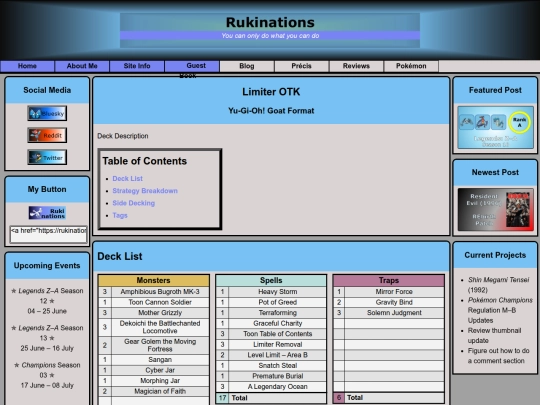Click the Monsters column header
Screen dimensions: 540x405
(154, 280)
